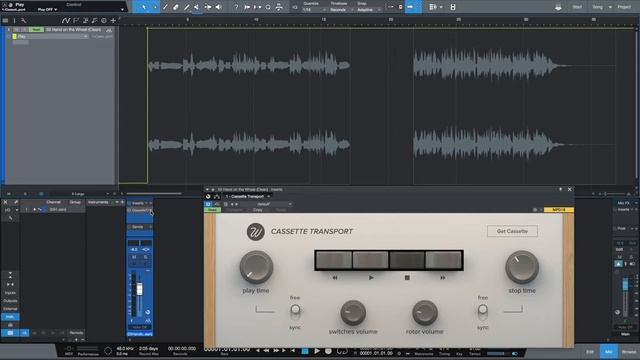
Task: Toggle play time free/sync switch
Action: 295,312
